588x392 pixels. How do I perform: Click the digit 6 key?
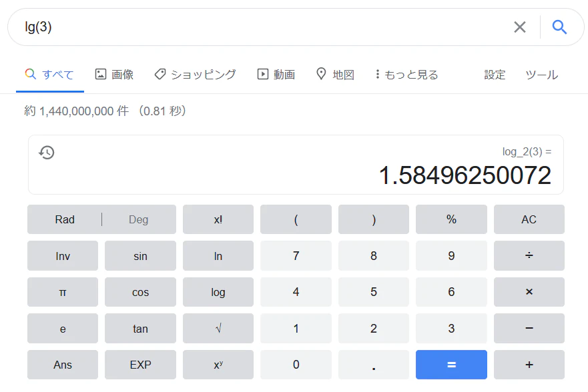[x=451, y=292]
